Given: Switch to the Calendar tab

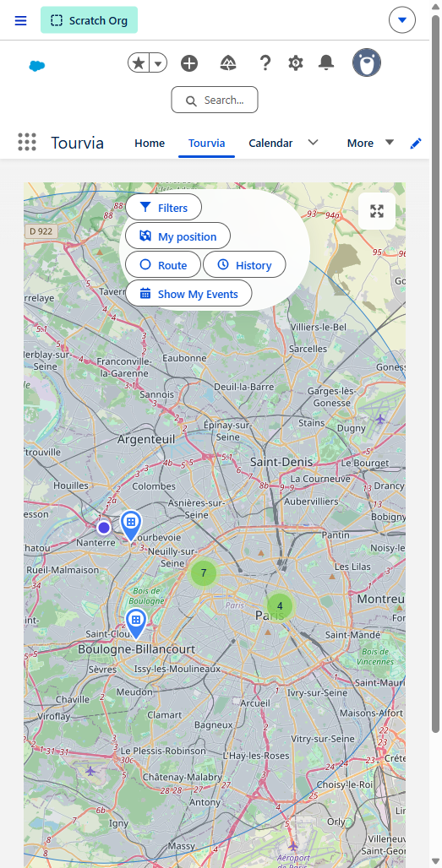Looking at the screenshot, I should (x=270, y=143).
